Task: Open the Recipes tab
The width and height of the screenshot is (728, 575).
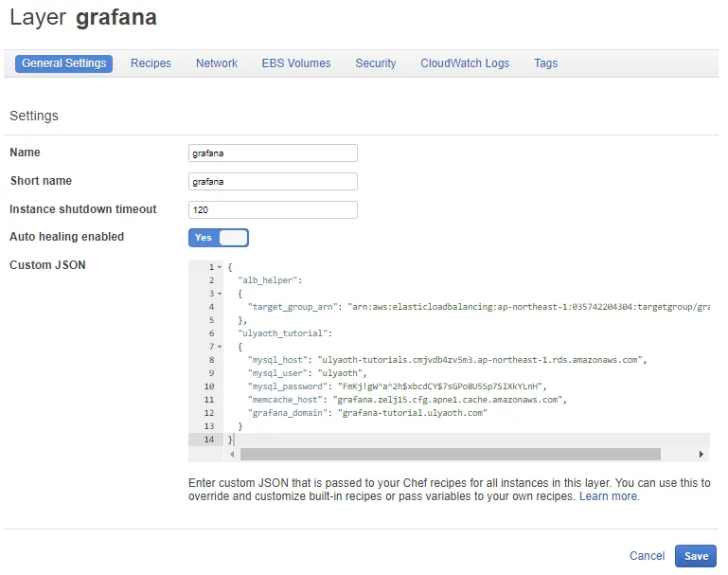Action: pos(151,63)
